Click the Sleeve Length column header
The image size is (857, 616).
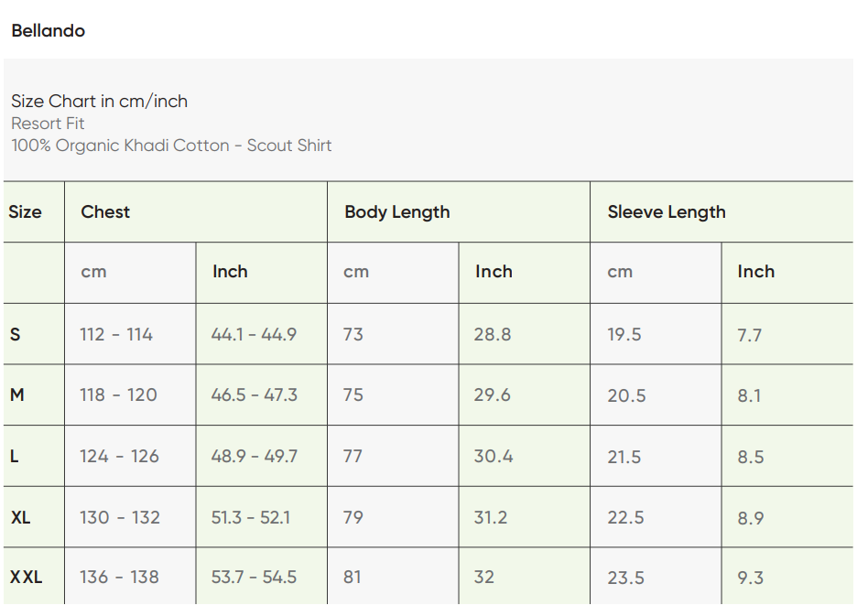666,212
